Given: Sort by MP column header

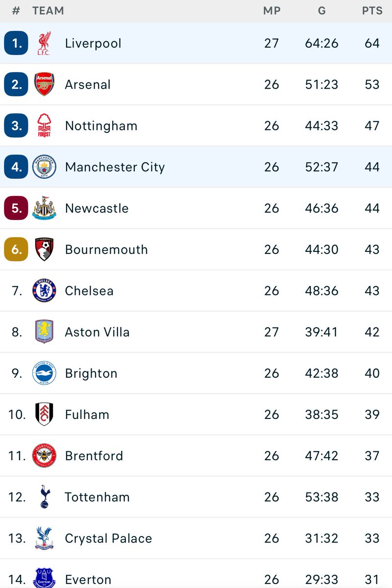Looking at the screenshot, I should click(x=271, y=10).
